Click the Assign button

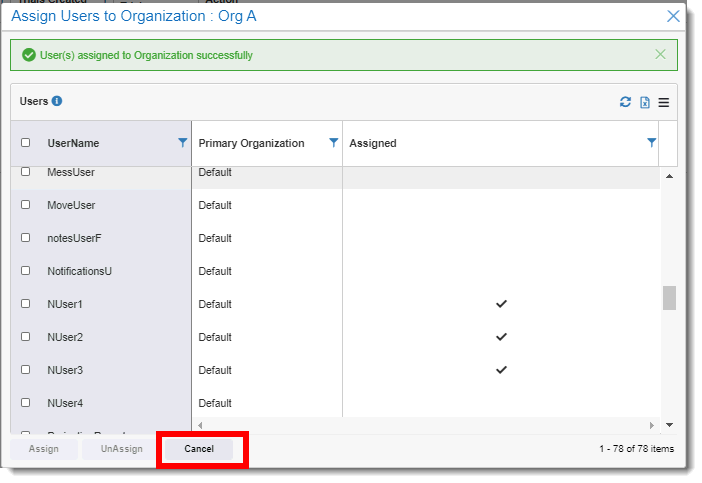(x=43, y=449)
